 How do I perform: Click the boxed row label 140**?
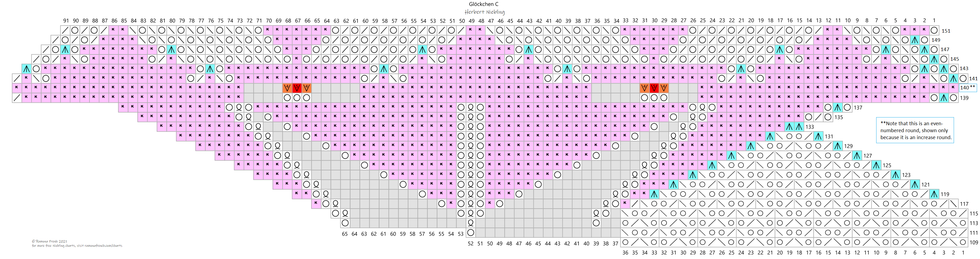[x=967, y=88]
